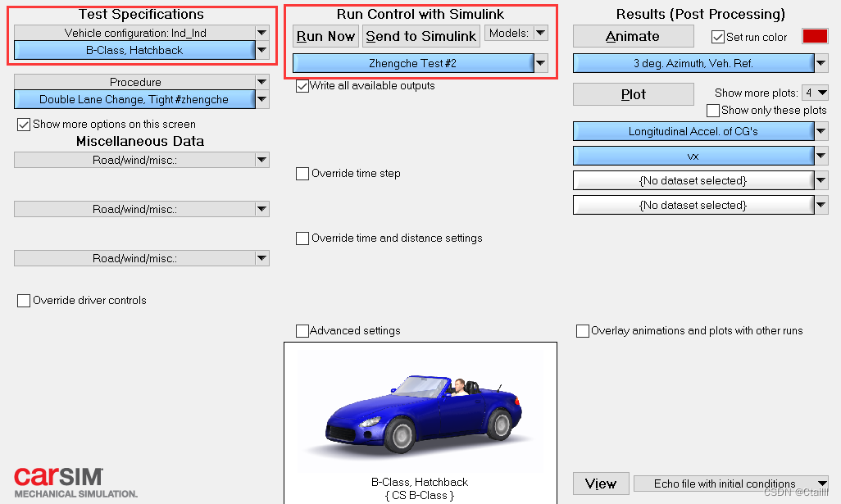Viewport: 841px width, 504px height.
Task: Open the second Road/wind/misc. dropdown
Action: click(x=141, y=209)
